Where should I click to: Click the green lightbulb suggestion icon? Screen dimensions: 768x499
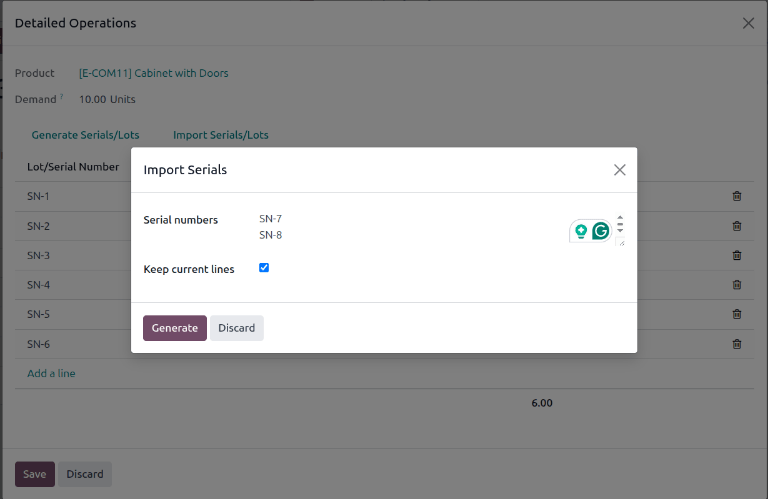point(581,231)
